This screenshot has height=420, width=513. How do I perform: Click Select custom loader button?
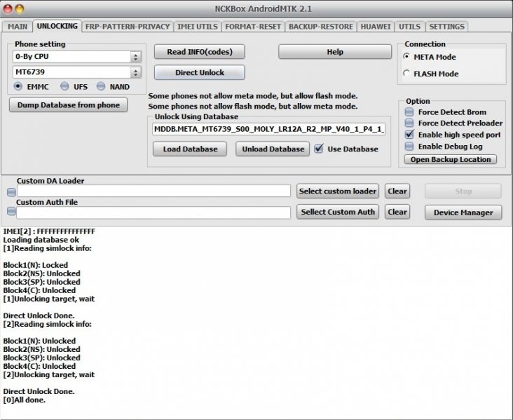pyautogui.click(x=338, y=191)
